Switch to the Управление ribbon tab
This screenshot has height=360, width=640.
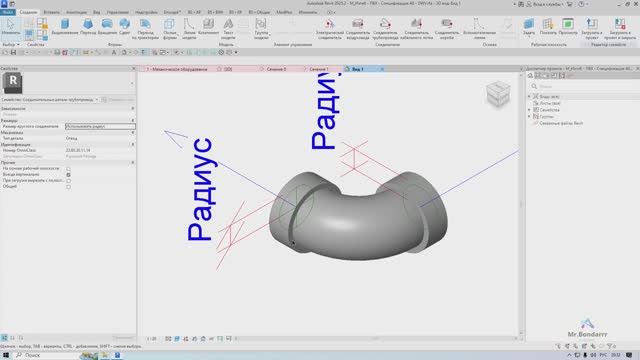[x=118, y=12]
